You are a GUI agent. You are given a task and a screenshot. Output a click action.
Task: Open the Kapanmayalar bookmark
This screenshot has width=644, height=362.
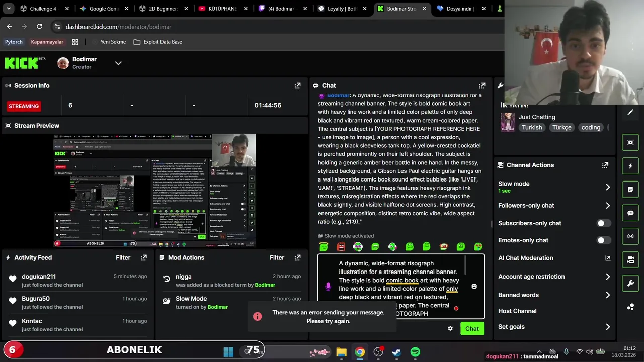pos(47,42)
